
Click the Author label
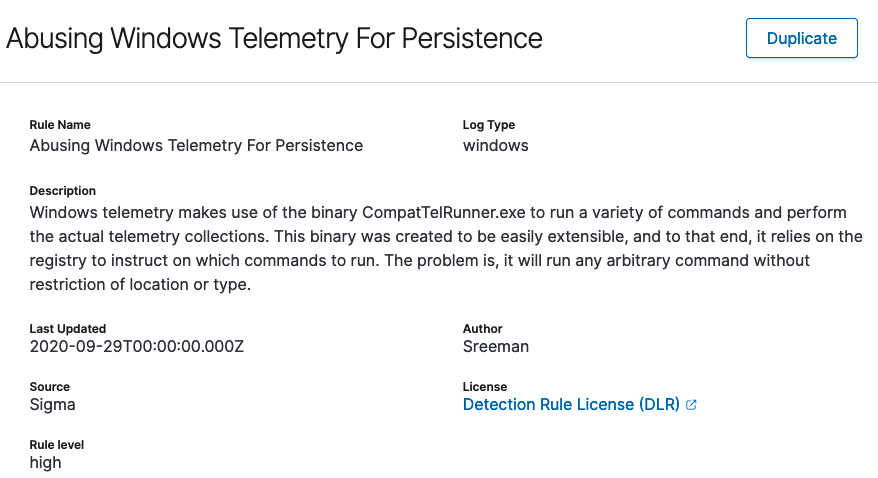pyautogui.click(x=483, y=329)
